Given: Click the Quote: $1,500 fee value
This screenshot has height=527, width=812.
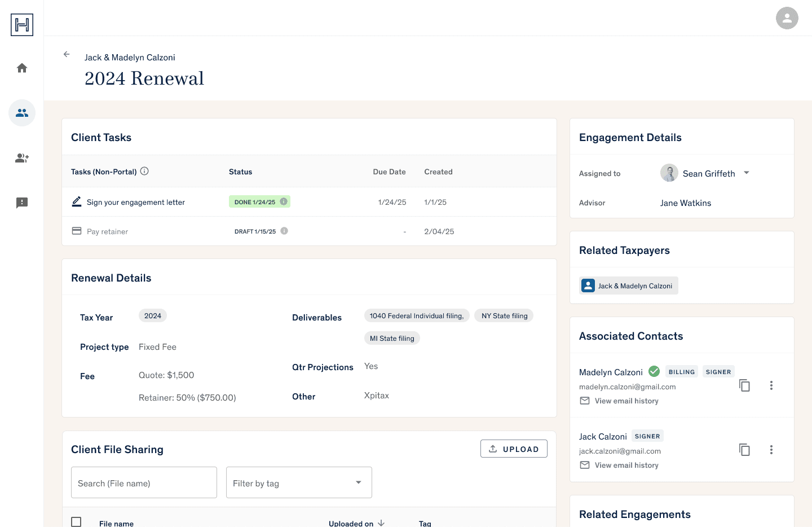Looking at the screenshot, I should tap(166, 375).
